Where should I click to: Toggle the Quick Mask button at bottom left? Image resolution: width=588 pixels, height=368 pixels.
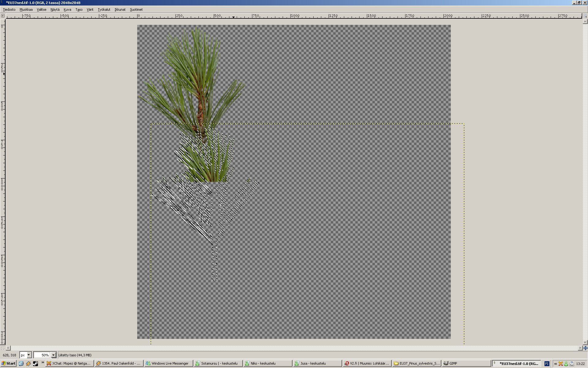(x=3, y=348)
